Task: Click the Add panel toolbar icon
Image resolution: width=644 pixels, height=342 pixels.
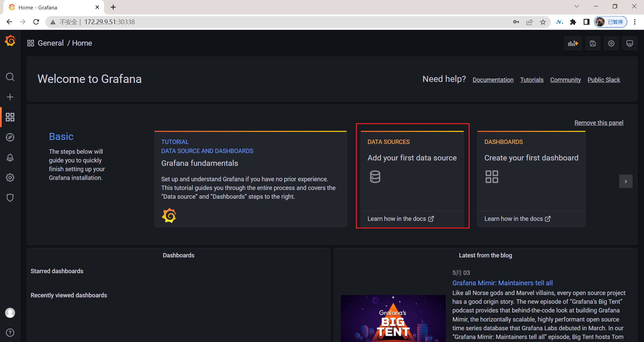Action: [x=573, y=43]
